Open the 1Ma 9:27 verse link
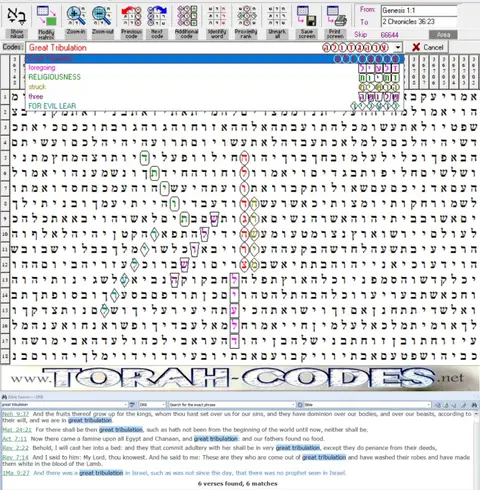480x490 pixels. coord(16,473)
